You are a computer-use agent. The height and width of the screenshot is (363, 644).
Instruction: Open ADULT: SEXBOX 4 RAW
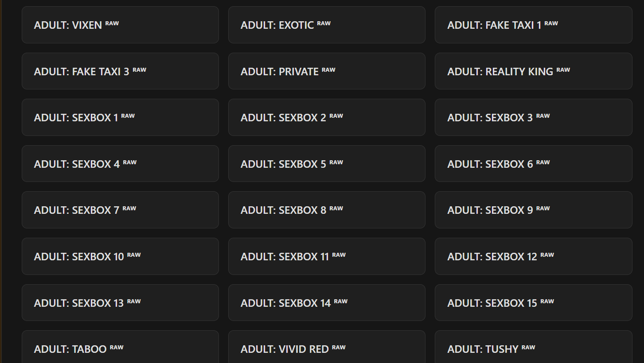pyautogui.click(x=120, y=164)
